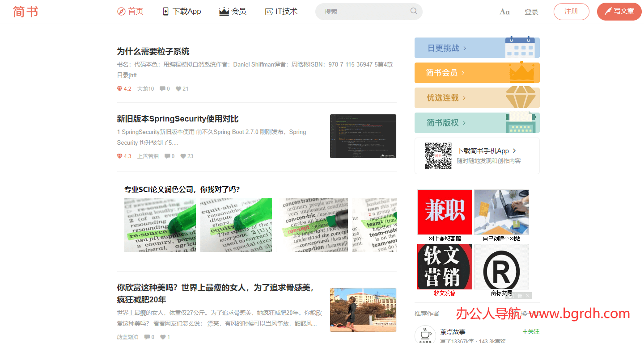The image size is (644, 343).
Task: Open the Aa font settings icon
Action: [x=504, y=12]
